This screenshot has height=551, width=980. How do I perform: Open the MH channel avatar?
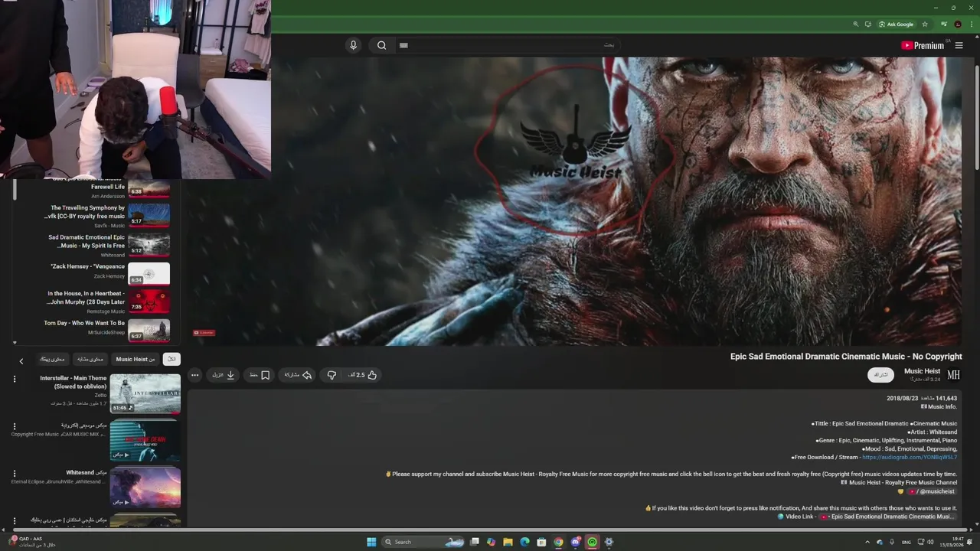[x=953, y=375]
